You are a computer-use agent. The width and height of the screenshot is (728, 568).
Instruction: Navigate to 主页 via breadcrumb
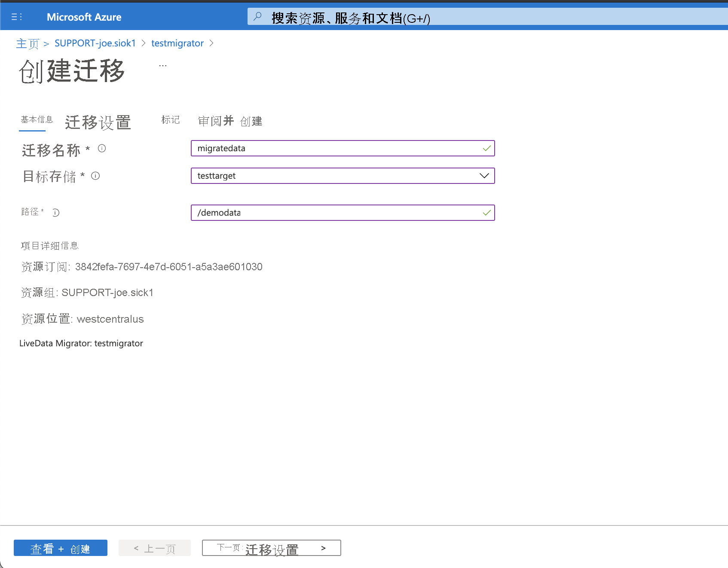(27, 43)
